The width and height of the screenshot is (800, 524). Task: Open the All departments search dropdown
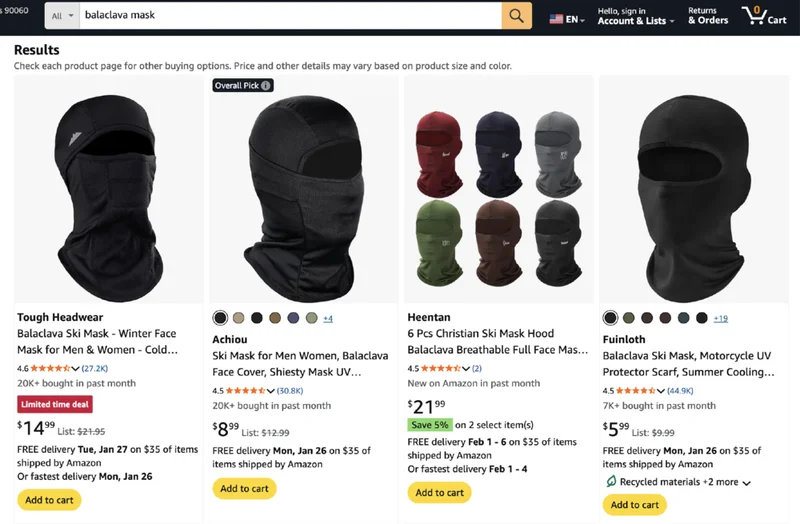[x=63, y=16]
